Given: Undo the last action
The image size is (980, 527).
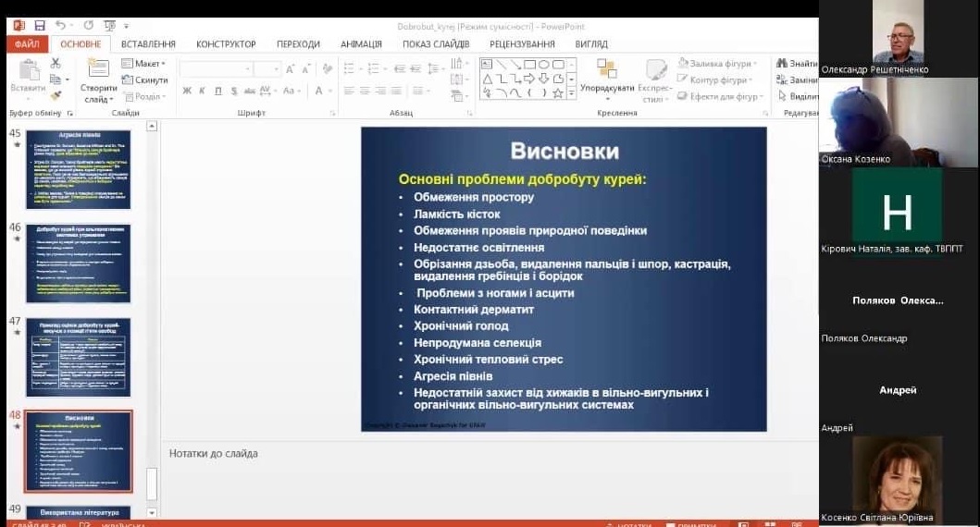Looking at the screenshot, I should tap(61, 26).
